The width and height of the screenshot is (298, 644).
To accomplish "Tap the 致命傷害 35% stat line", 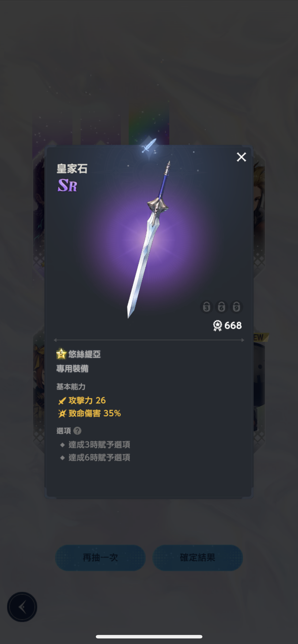I will tap(89, 413).
